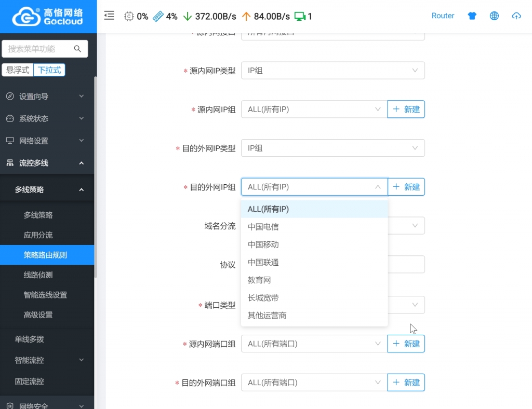This screenshot has width=532, height=409.
Task: Expand the 设置向导 menu
Action: (47, 96)
